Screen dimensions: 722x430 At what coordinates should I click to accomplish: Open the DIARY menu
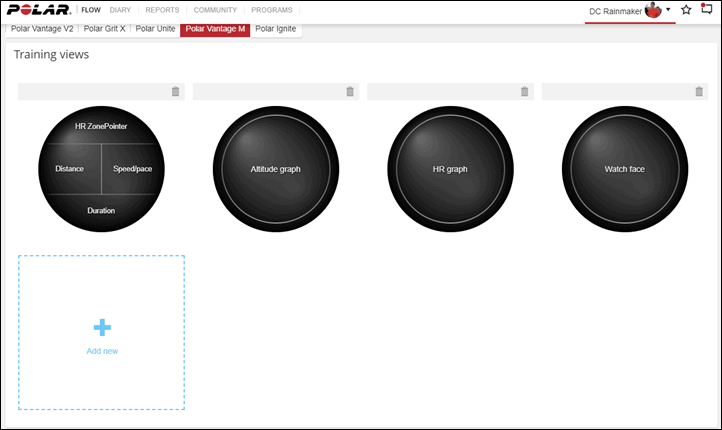(x=120, y=10)
